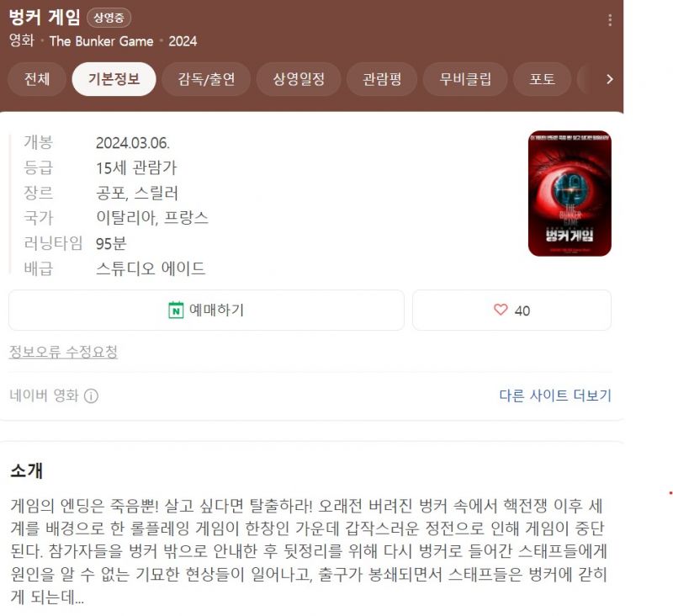Open the 관람평 reviews tab
The width and height of the screenshot is (673, 616).
[x=382, y=79]
